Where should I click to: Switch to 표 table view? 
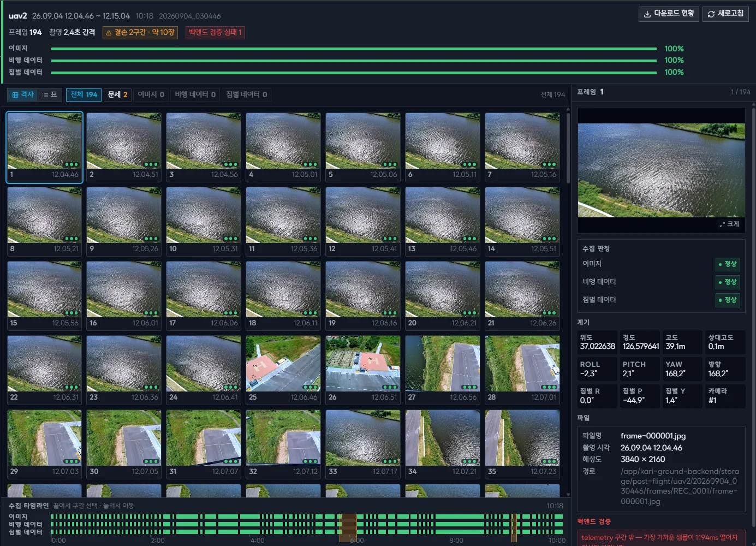(50, 94)
